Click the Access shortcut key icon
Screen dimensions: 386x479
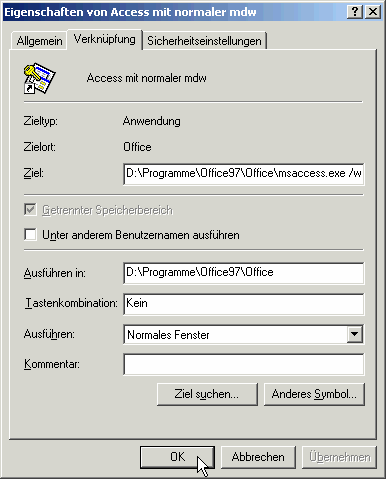(39, 78)
